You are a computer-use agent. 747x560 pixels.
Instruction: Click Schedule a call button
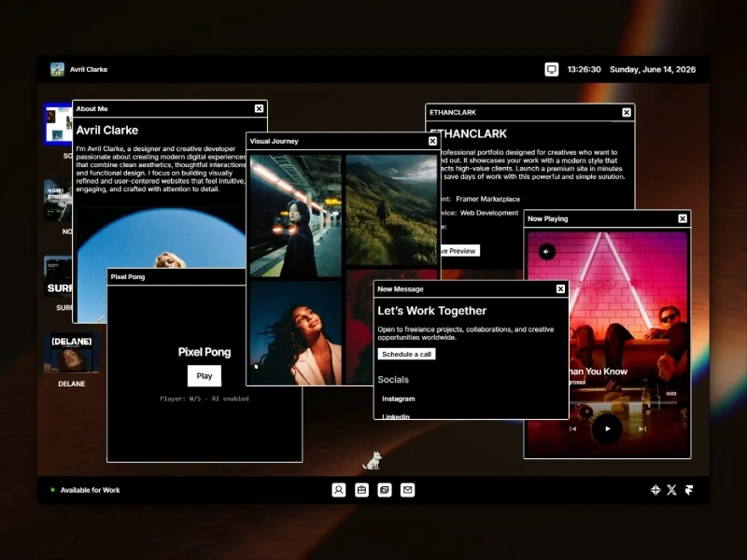click(406, 355)
